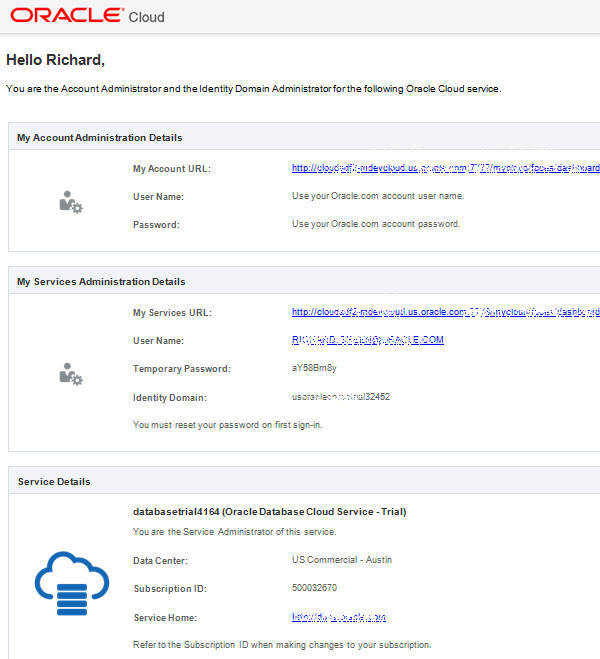
Task: Open the My Services URL link
Action: (446, 312)
